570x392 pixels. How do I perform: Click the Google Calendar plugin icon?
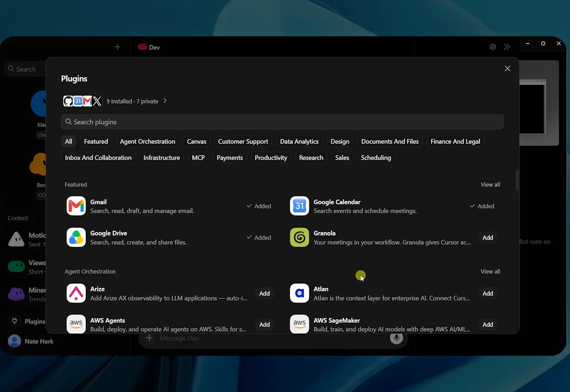point(299,206)
